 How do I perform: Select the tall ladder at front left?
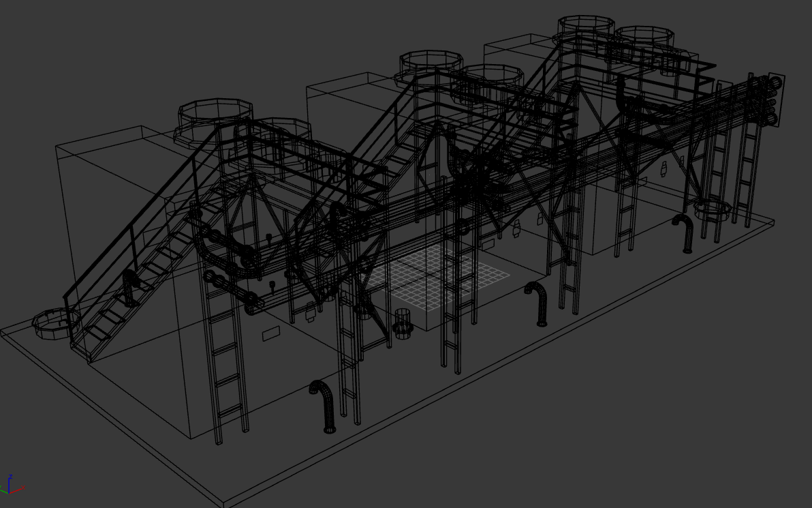(225, 368)
